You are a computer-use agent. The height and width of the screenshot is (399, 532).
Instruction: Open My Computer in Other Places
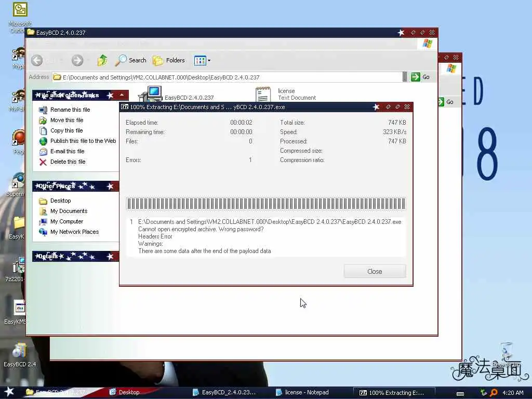(x=66, y=221)
